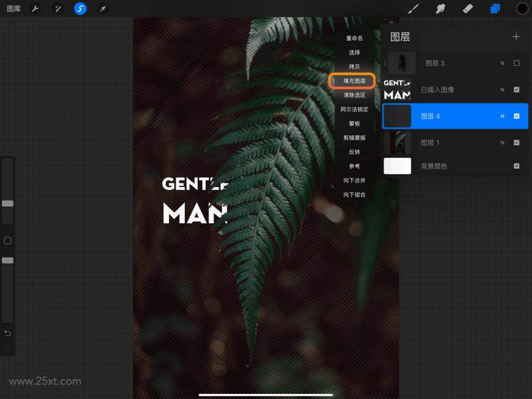Image resolution: width=532 pixels, height=399 pixels.
Task: Open blend mode N on 图层 3
Action: tap(502, 63)
